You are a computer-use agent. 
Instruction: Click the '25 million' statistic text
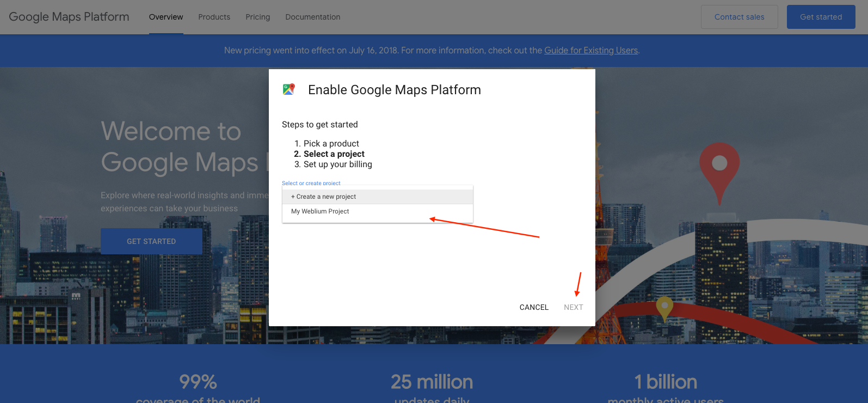tap(432, 382)
